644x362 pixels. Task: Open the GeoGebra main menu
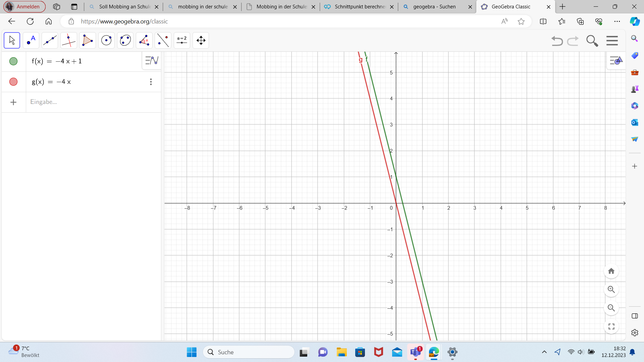coord(612,41)
